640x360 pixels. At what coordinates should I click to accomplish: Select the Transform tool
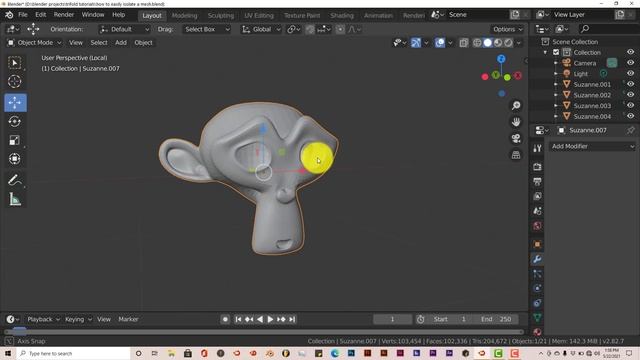[15, 159]
